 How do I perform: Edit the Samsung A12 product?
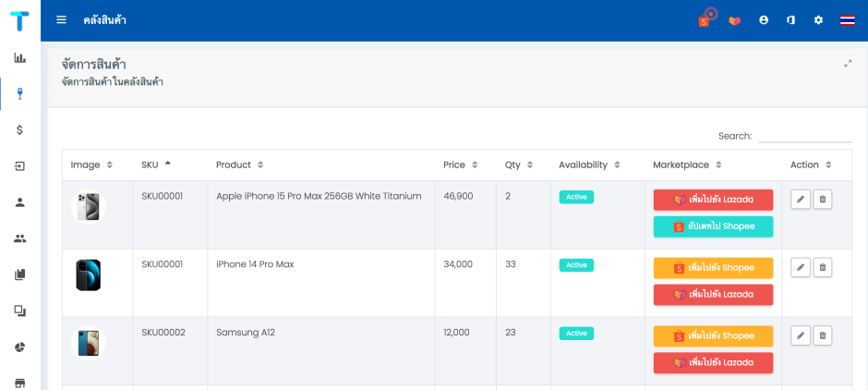click(x=801, y=335)
